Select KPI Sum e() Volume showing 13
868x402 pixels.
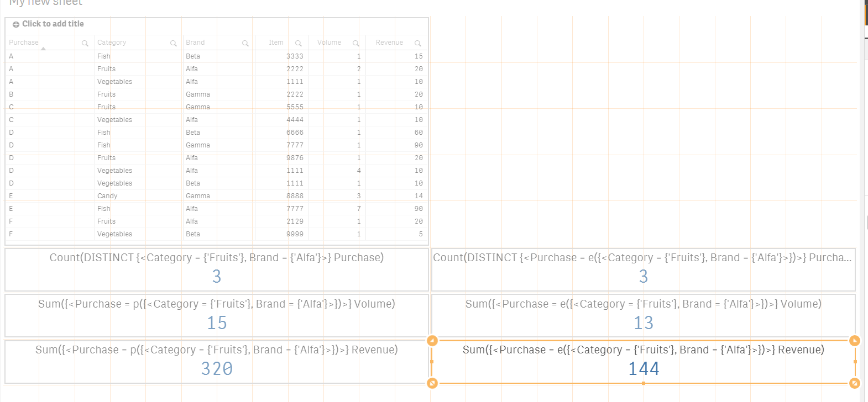pyautogui.click(x=644, y=316)
